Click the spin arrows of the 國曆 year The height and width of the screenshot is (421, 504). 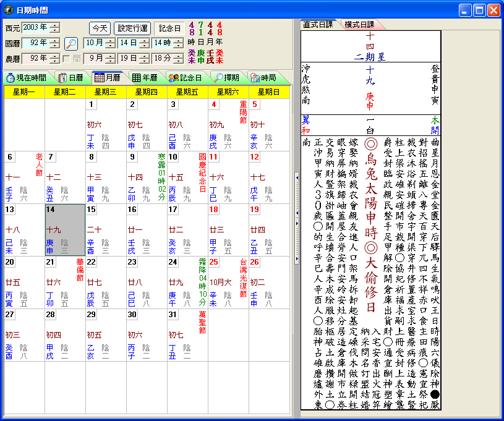point(55,43)
